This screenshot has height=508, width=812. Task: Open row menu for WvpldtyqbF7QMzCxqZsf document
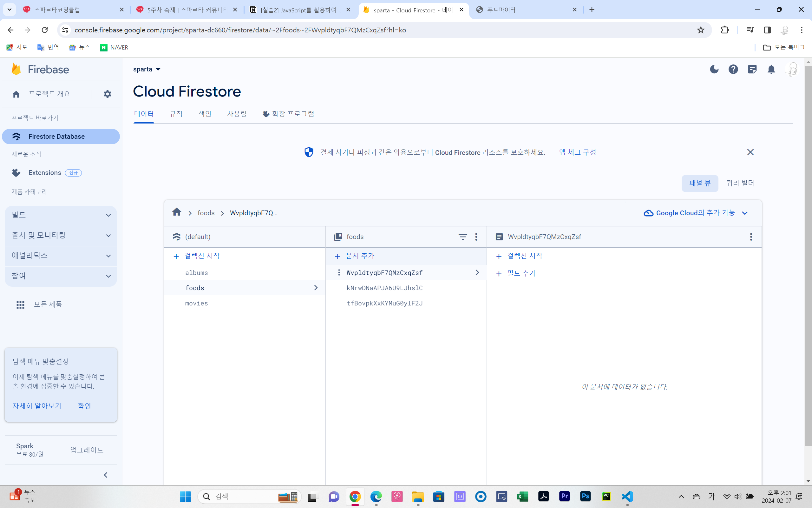coord(339,272)
